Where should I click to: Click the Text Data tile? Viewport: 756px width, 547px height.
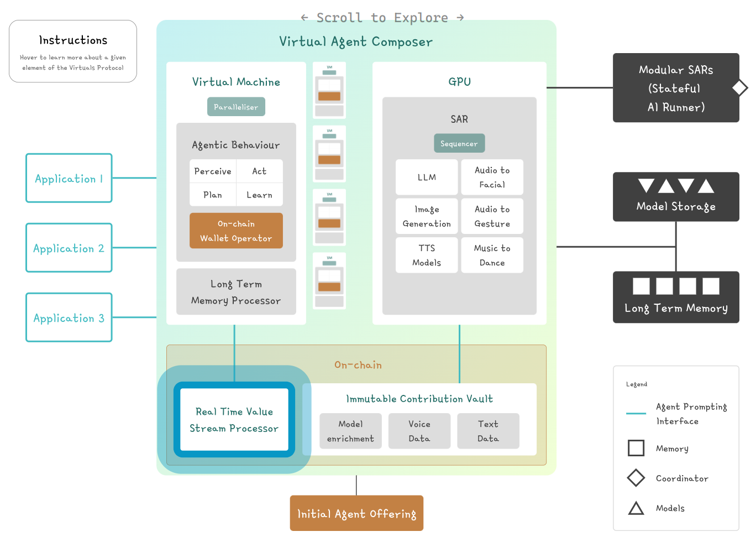(488, 431)
